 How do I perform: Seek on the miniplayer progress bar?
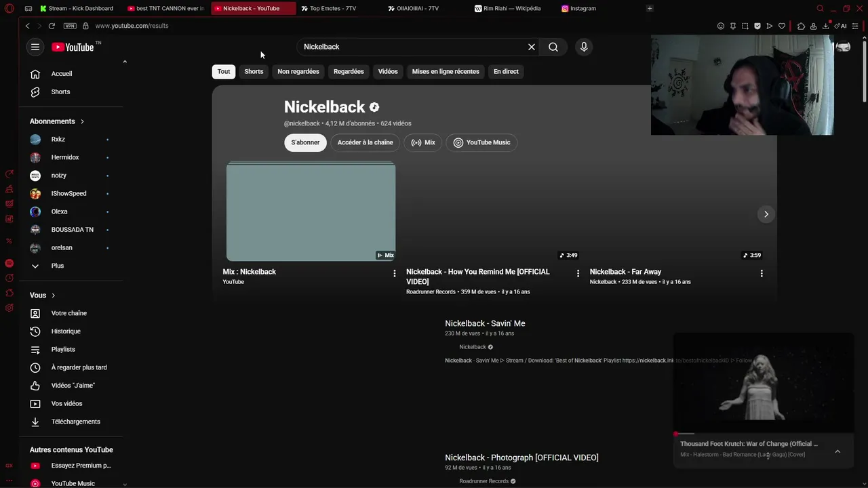tap(764, 433)
